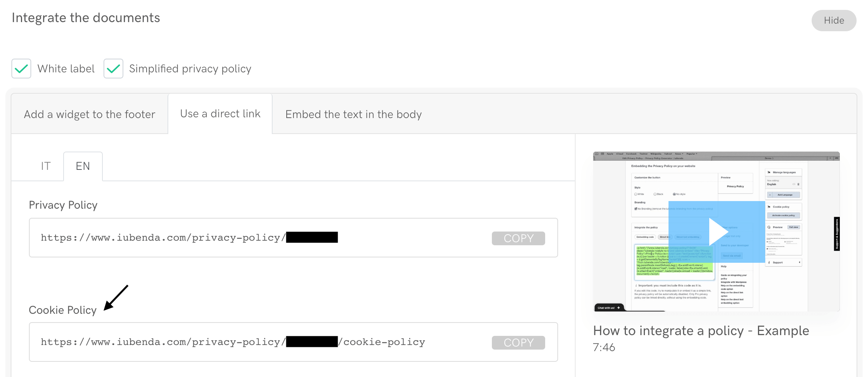The width and height of the screenshot is (868, 377).
Task: Click the "Cookie Policy" label near the arrow
Action: click(63, 310)
